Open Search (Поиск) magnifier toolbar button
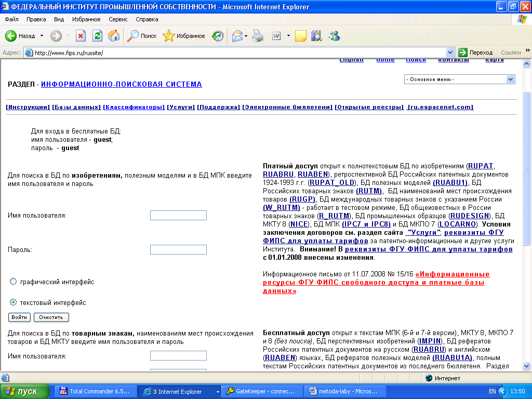Image resolution: width=532 pixels, height=399 pixels. [x=141, y=36]
